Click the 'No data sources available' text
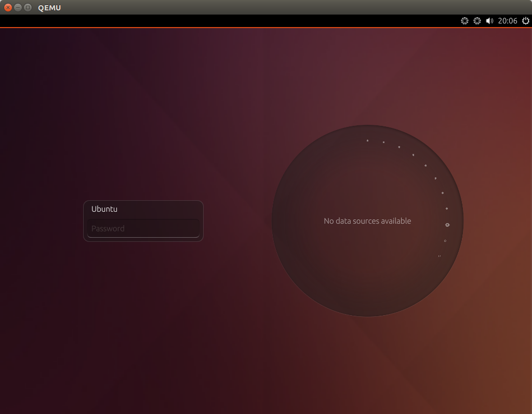 click(367, 221)
